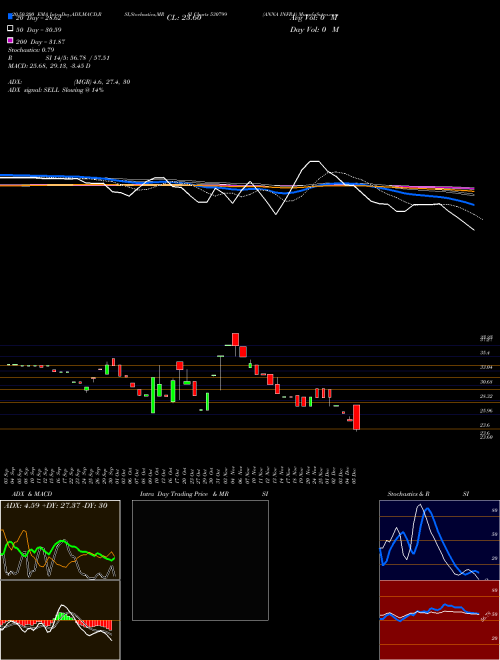Click the 25.96 price axis label
The width and height of the screenshot is (500, 660).
[486, 410]
